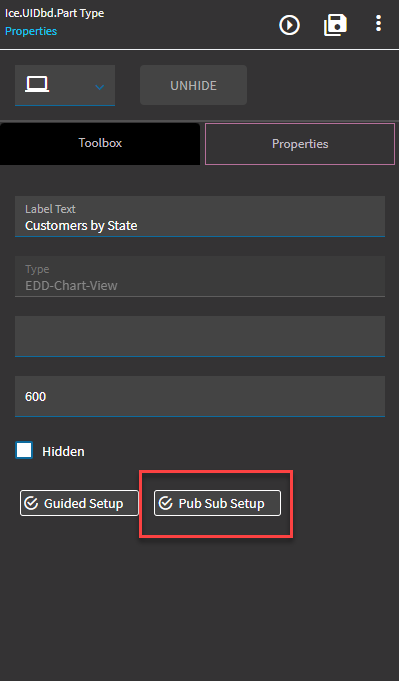Click the circular play preview icon
Screen dimensions: 399x681
pos(289,25)
